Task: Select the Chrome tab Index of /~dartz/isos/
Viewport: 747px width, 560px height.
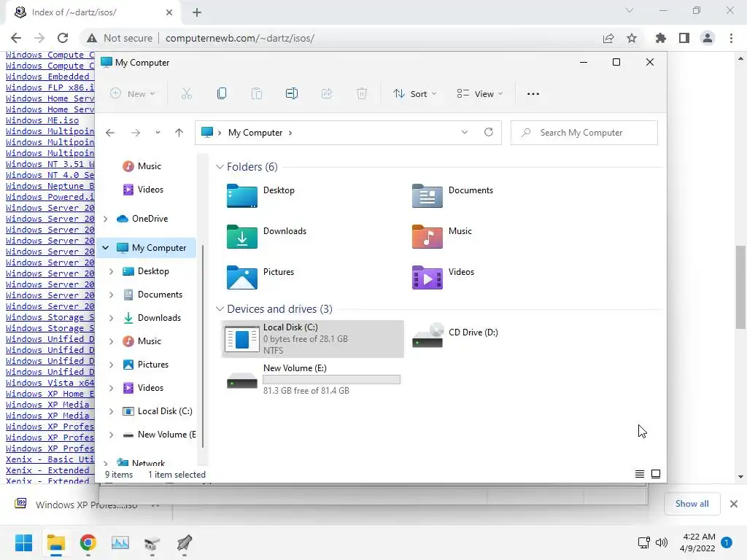Action: pos(93,12)
